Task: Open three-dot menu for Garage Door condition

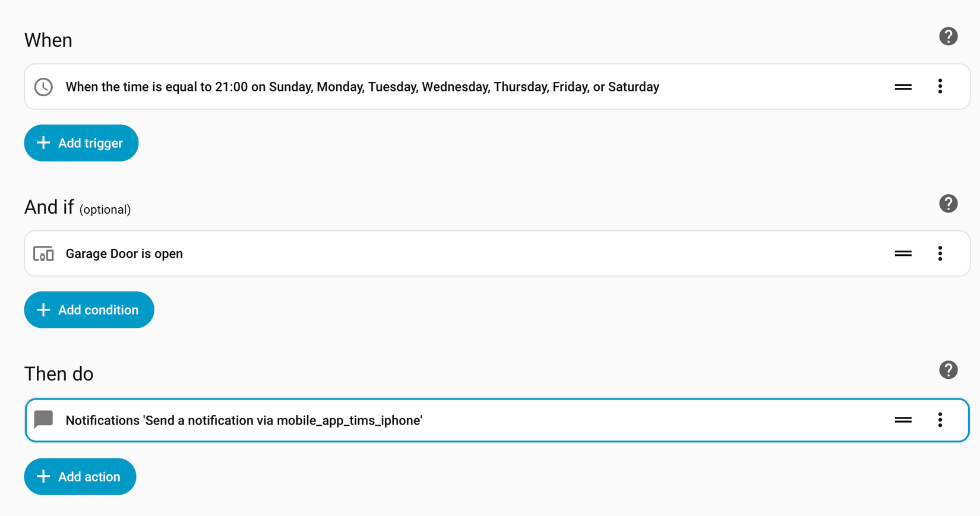Action: tap(940, 254)
